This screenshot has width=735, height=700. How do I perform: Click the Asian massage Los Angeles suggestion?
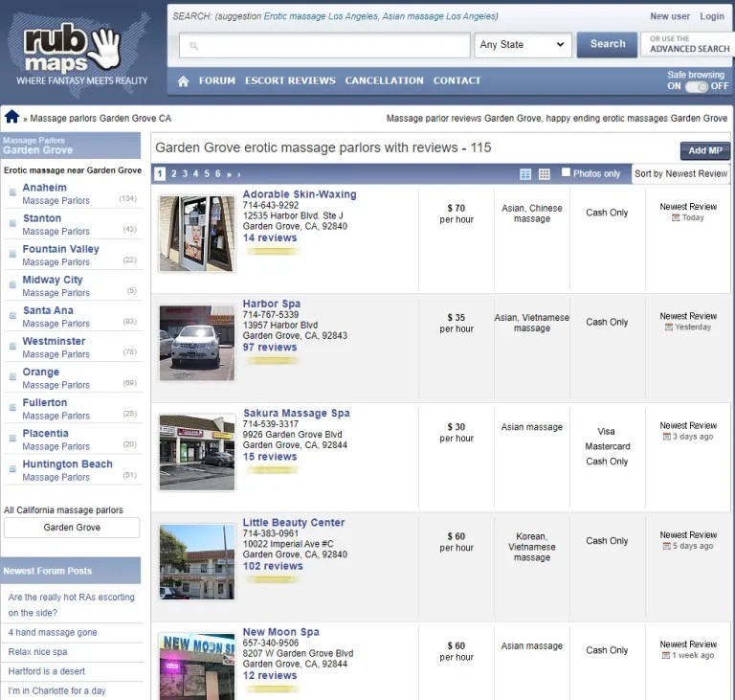pos(439,16)
